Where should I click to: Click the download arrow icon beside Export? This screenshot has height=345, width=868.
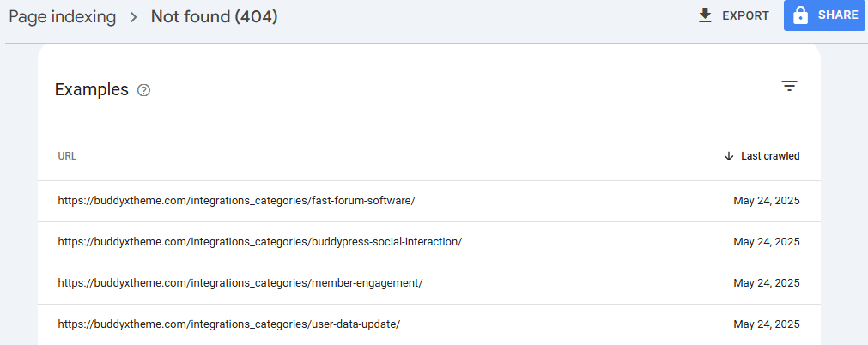point(705,15)
